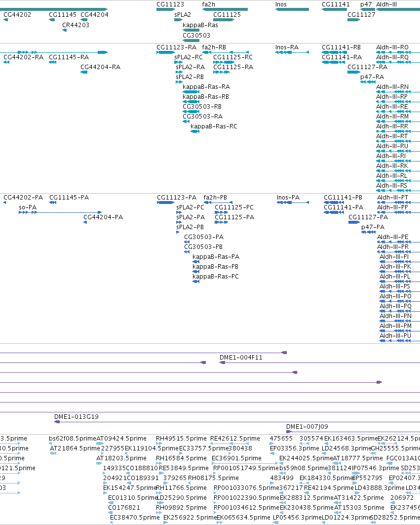Click the Inos gene label
Viewport: 420px width, 525px height.
pyautogui.click(x=281, y=4)
